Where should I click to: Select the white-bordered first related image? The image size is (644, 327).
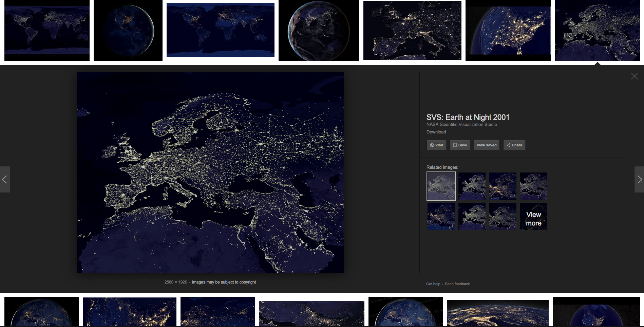[441, 186]
